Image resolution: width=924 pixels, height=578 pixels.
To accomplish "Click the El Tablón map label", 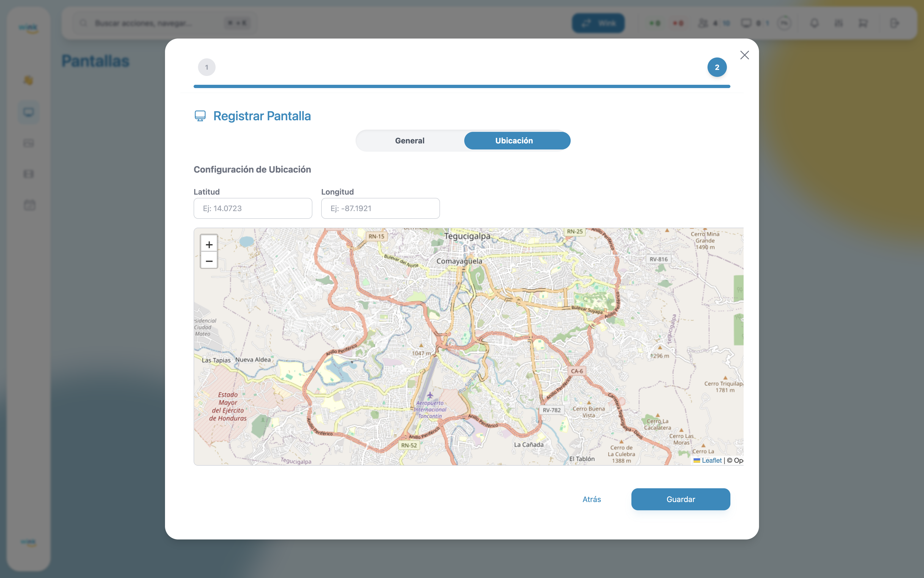I will tap(582, 459).
